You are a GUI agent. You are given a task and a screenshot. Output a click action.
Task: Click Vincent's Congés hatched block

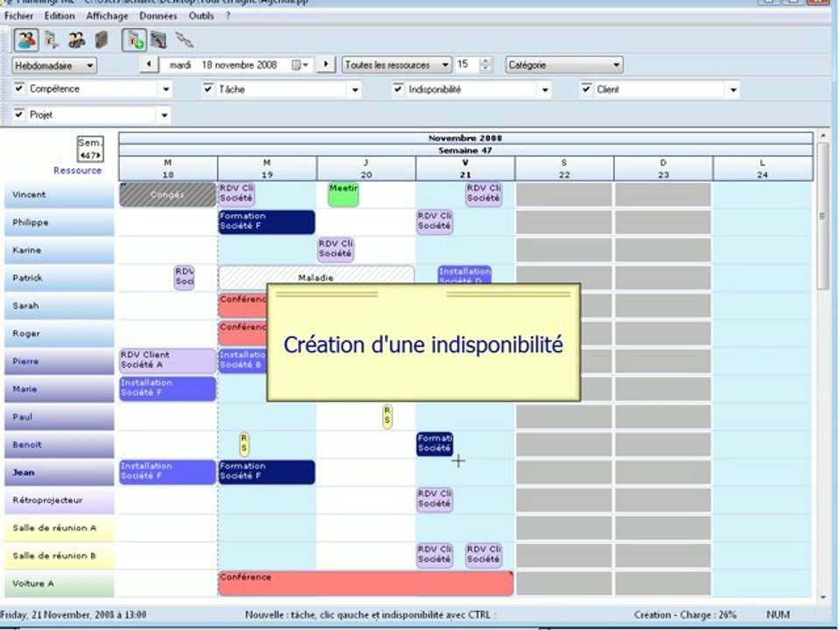(x=168, y=194)
